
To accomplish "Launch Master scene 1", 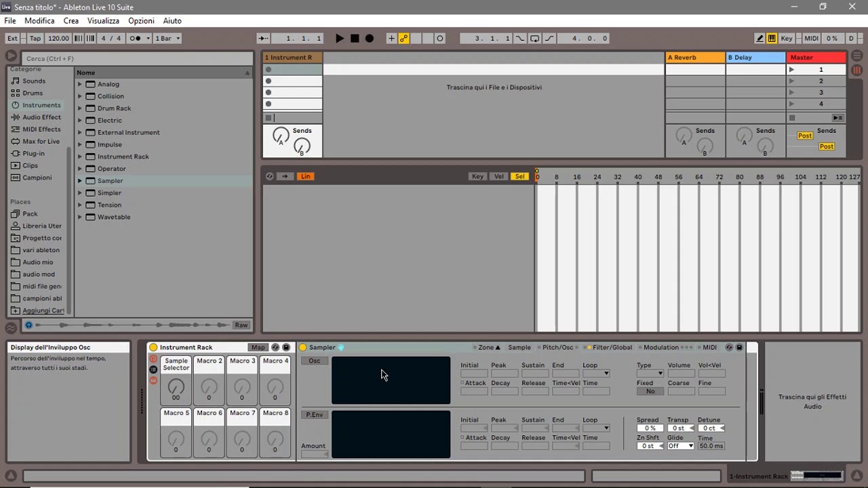I will coord(791,70).
